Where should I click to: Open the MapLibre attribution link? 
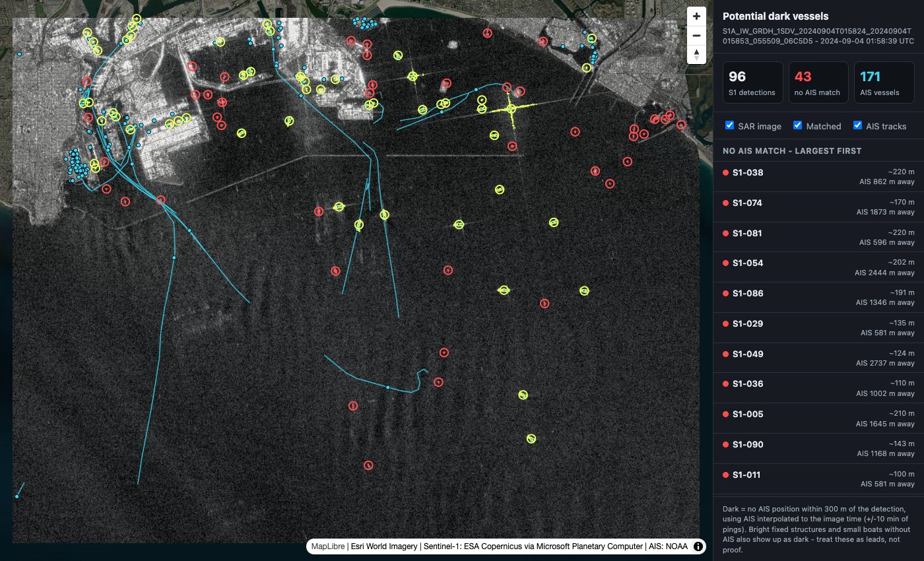point(327,546)
